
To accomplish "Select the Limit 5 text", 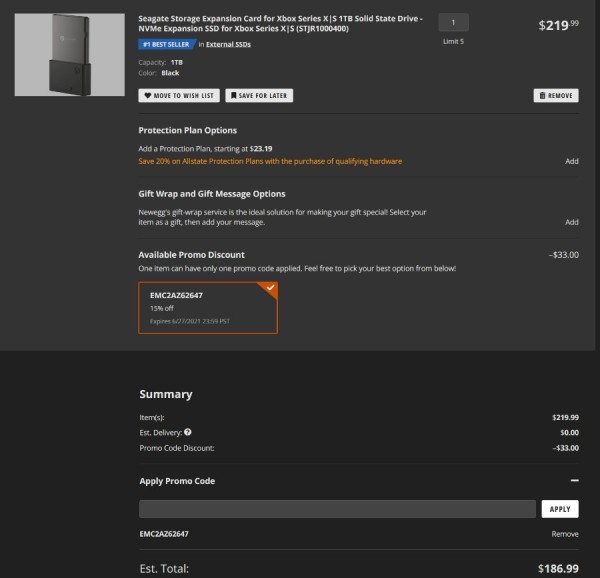I will click(453, 41).
